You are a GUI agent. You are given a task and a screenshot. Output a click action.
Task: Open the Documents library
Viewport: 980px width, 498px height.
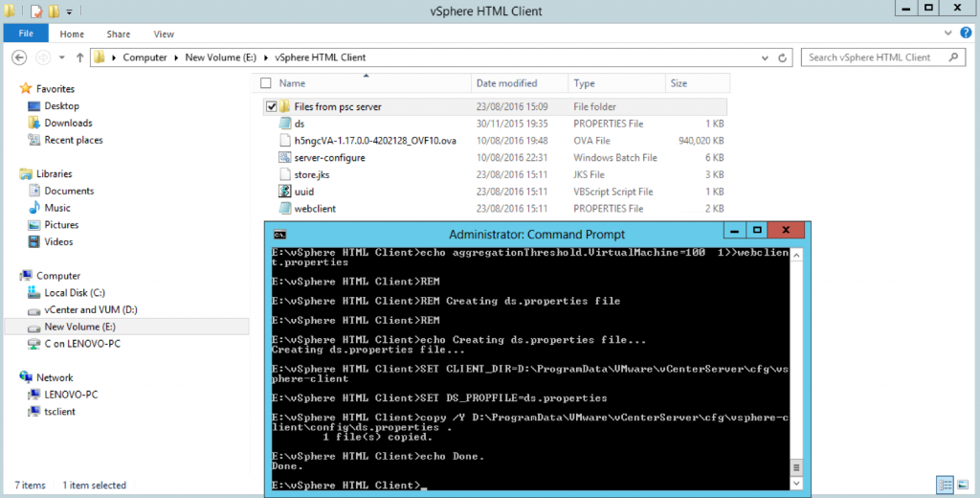(x=69, y=191)
